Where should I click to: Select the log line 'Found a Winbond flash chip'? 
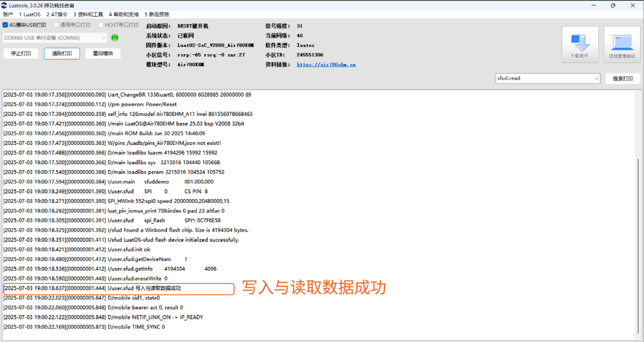126,230
